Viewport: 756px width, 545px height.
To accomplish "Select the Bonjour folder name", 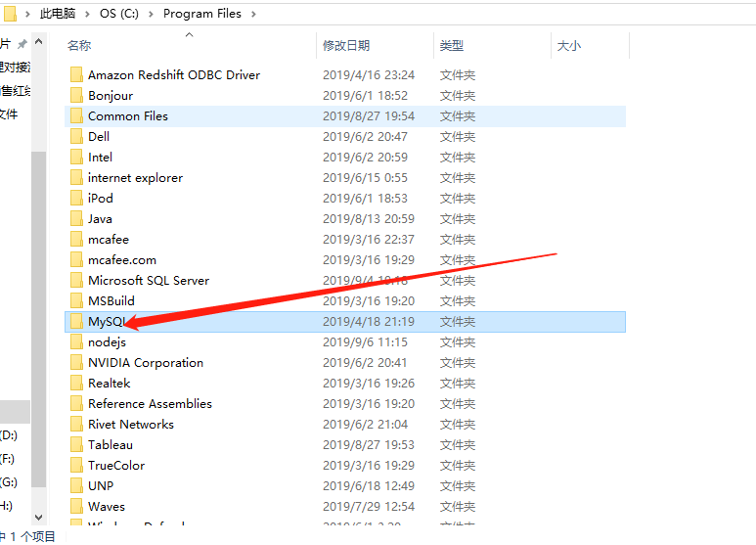I will point(111,96).
